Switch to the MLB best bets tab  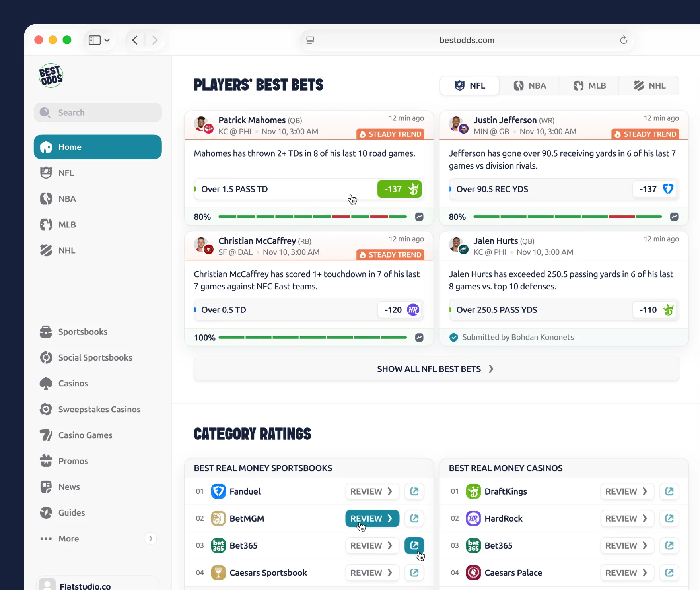(589, 86)
